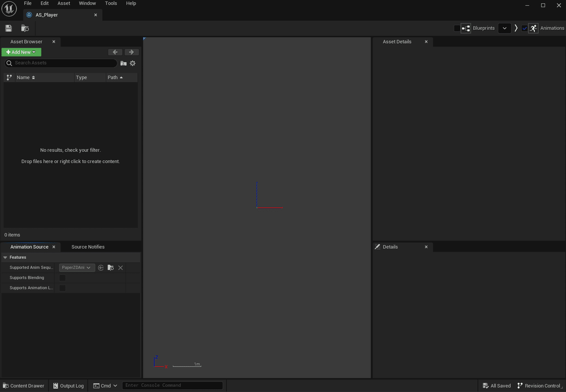This screenshot has width=566, height=392.
Task: Collapse the Features section
Action: coord(5,257)
